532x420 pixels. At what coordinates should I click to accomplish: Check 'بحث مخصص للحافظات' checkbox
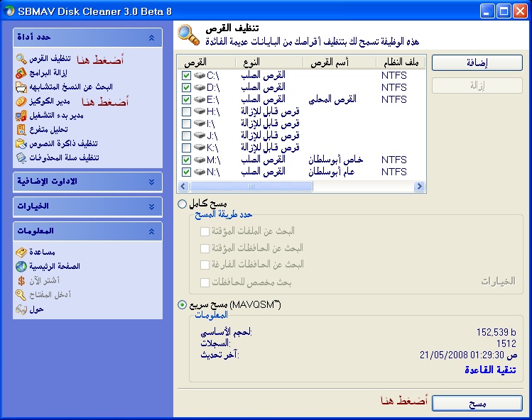tap(205, 282)
